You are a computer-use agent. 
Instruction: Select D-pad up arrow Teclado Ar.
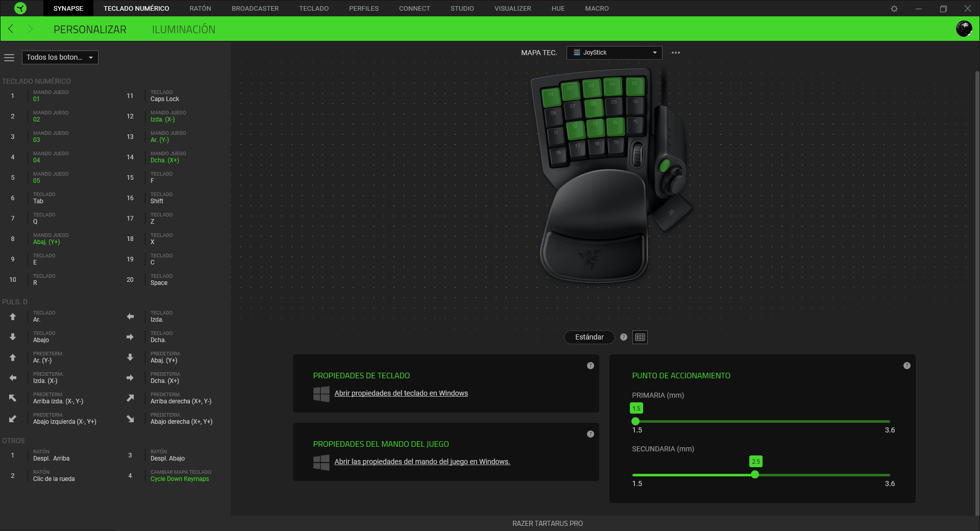13,317
